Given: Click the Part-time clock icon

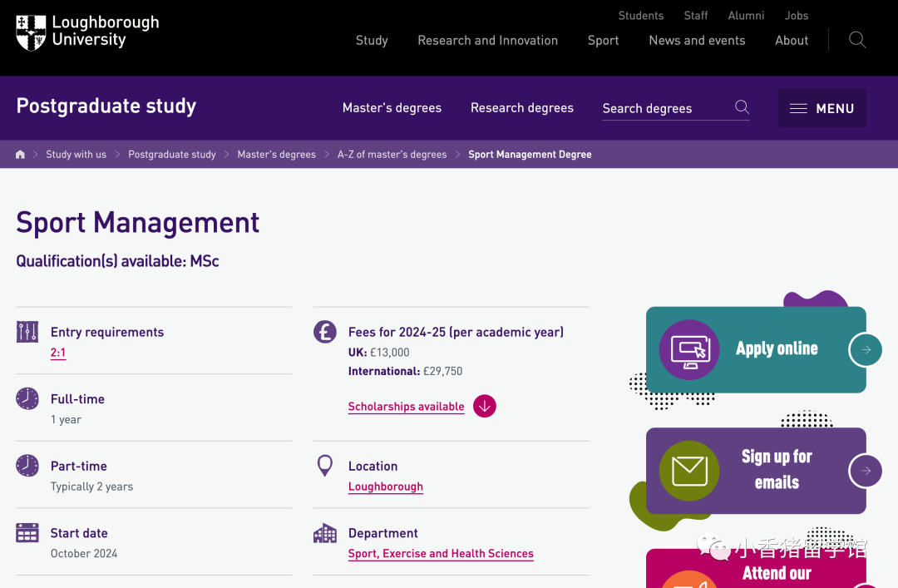Looking at the screenshot, I should tap(27, 466).
